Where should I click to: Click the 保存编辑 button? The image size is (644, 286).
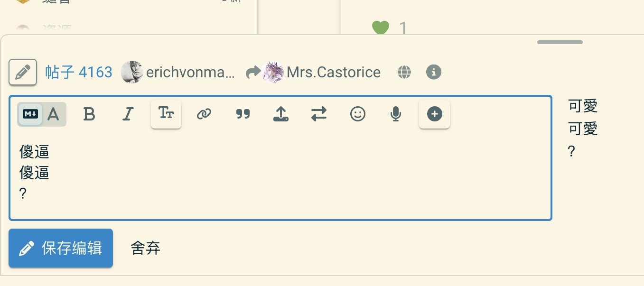[x=61, y=248]
